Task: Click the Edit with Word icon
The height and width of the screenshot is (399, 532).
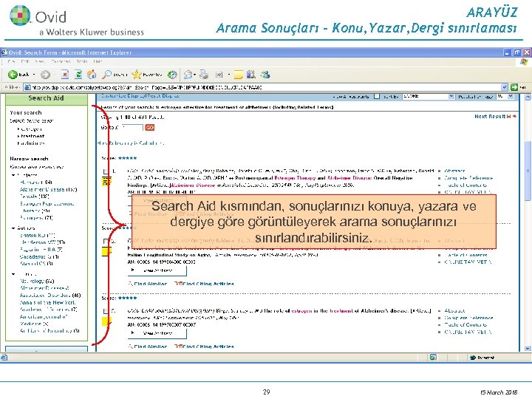Action: (219, 75)
